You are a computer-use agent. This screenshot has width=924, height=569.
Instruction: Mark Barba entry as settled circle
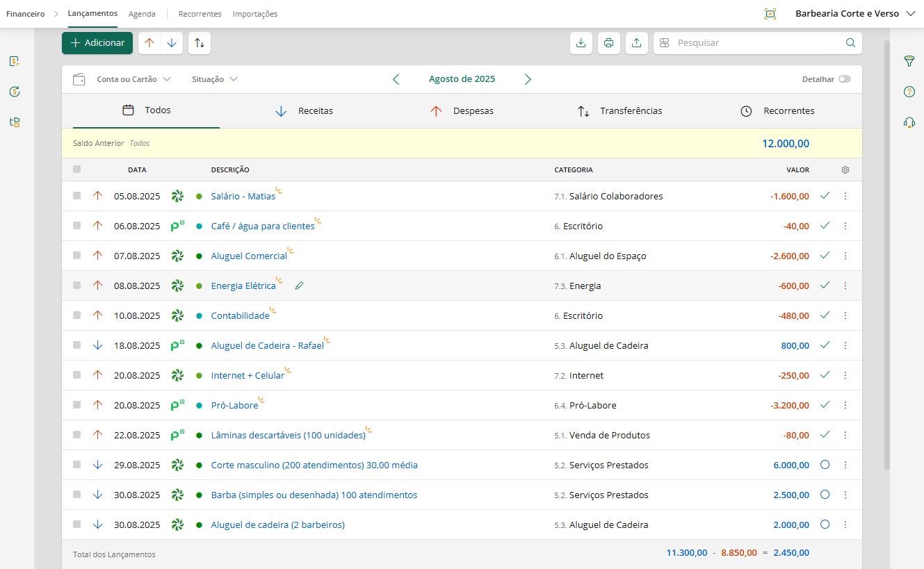point(825,495)
